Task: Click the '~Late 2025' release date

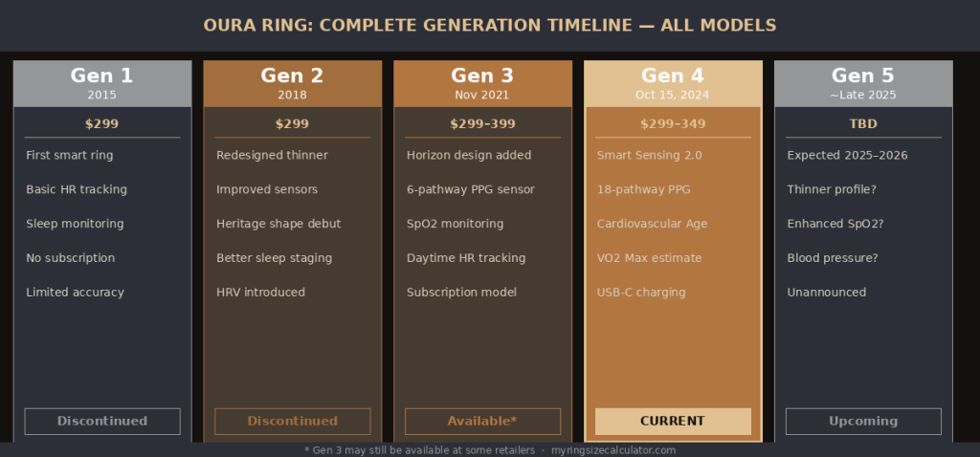Action: [x=863, y=95]
